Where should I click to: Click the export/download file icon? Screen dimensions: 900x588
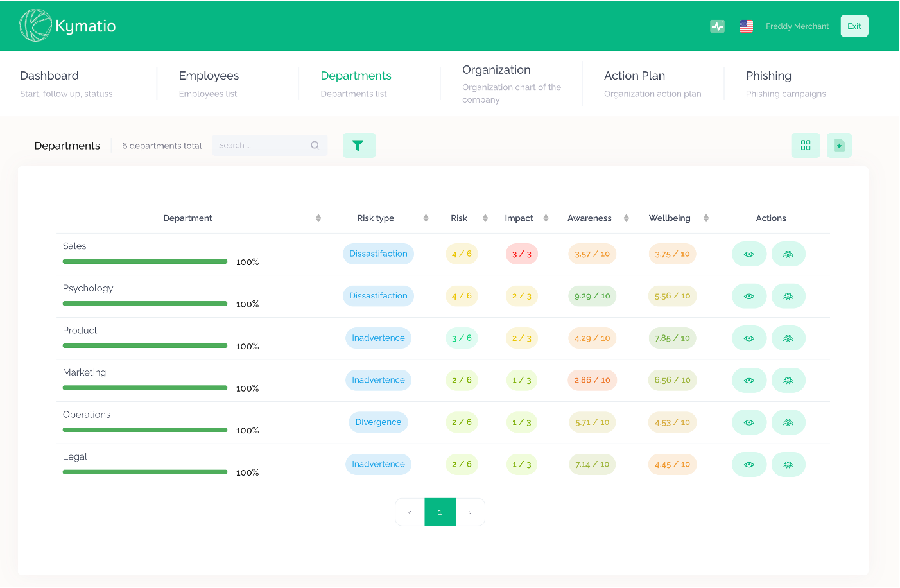[x=839, y=145]
